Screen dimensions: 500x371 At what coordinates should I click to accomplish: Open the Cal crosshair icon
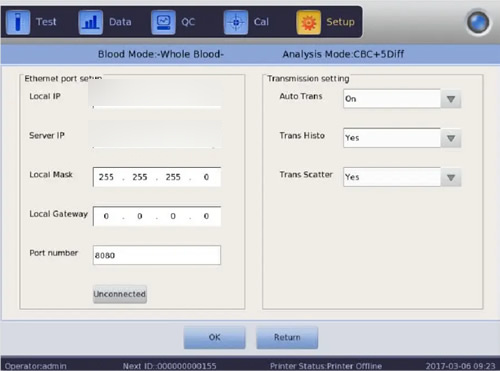236,22
